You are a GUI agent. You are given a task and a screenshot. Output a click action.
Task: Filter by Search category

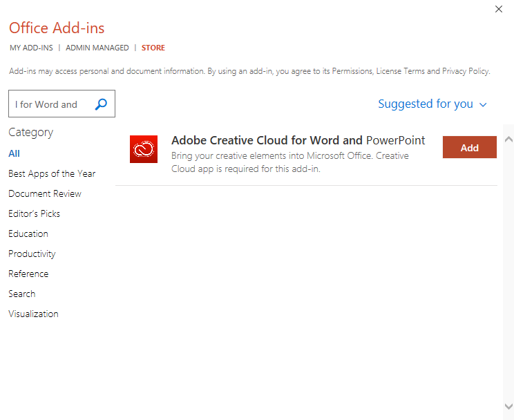click(21, 294)
